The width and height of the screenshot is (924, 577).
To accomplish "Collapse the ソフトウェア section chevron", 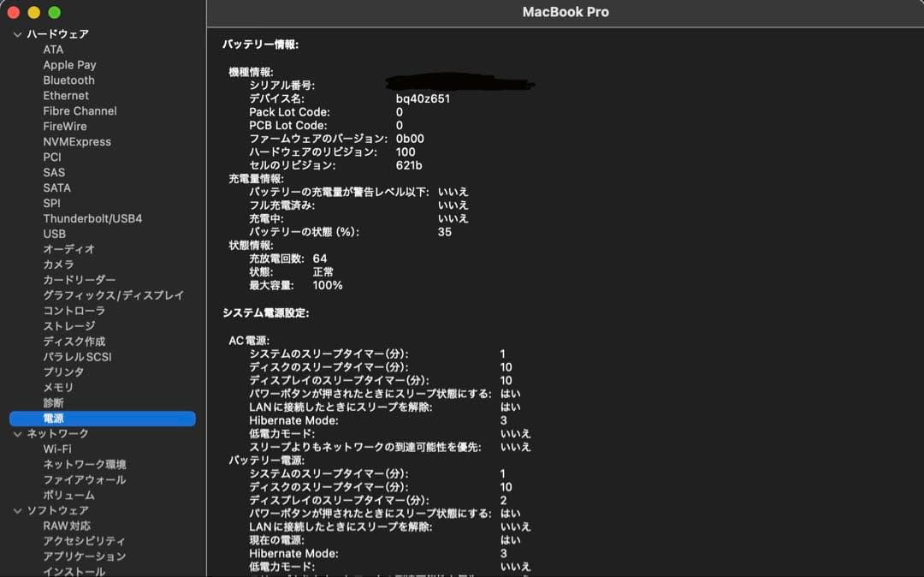I will click(x=17, y=511).
